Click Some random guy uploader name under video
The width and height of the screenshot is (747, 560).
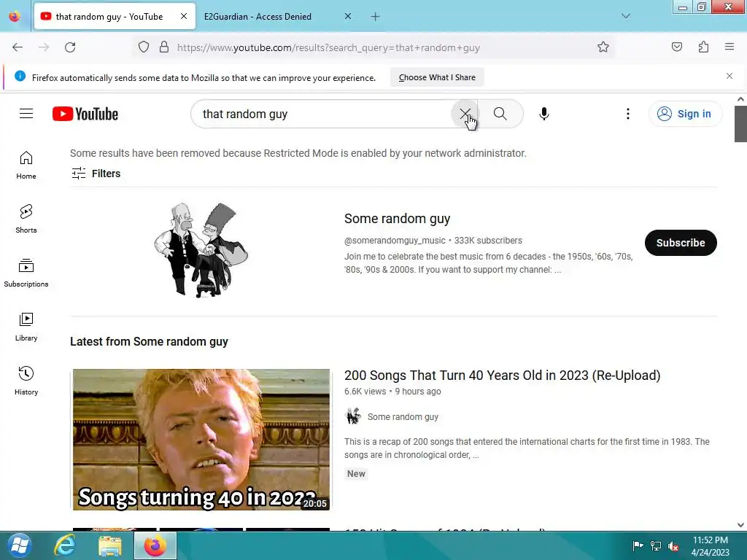click(x=403, y=417)
